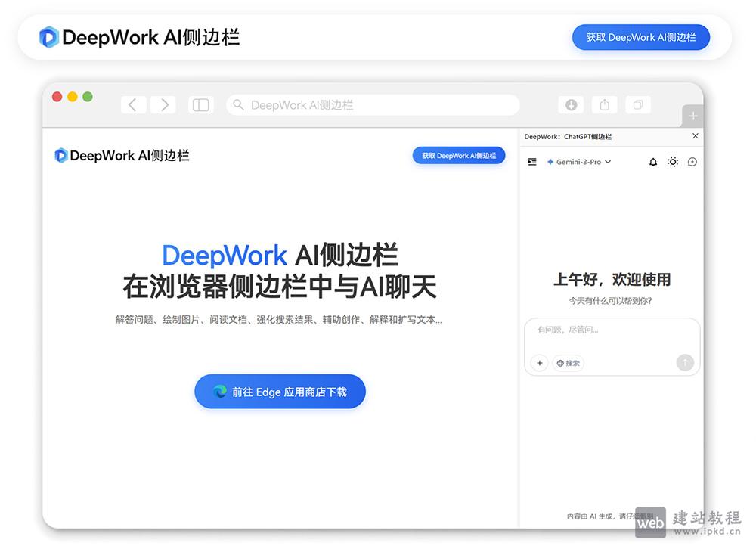Toggle the tab overview icon in toolbar
Screen dimensions: 756x552
(x=637, y=104)
